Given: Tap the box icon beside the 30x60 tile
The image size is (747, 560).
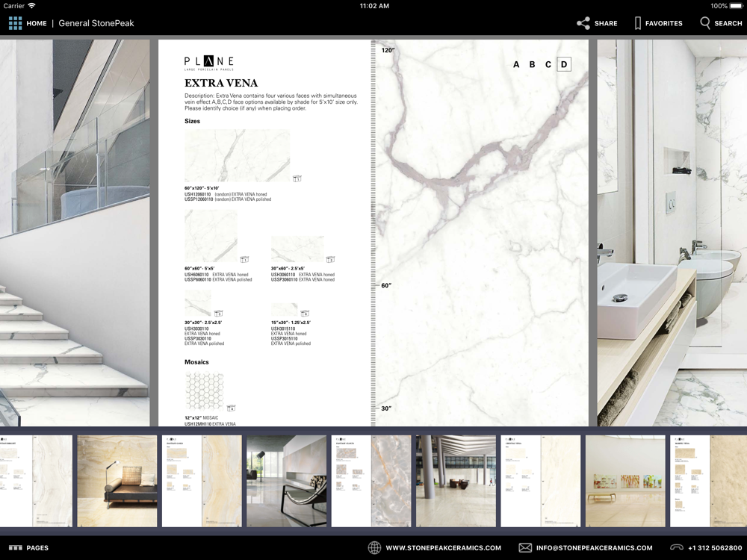Looking at the screenshot, I should [330, 260].
